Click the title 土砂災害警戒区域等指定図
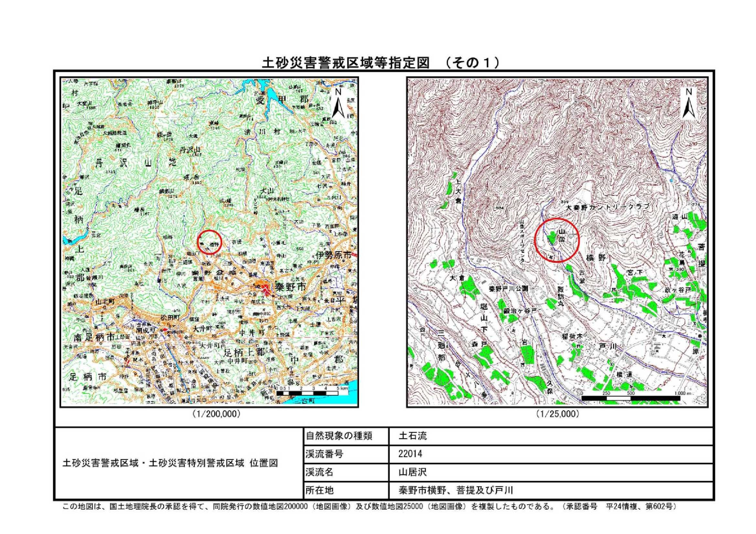The height and width of the screenshot is (534, 756). click(x=346, y=63)
